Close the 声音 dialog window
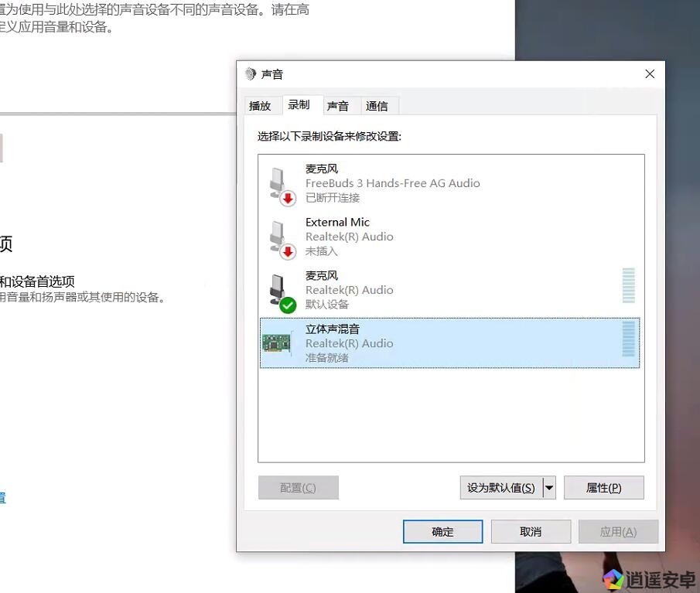This screenshot has width=700, height=593. click(x=650, y=74)
